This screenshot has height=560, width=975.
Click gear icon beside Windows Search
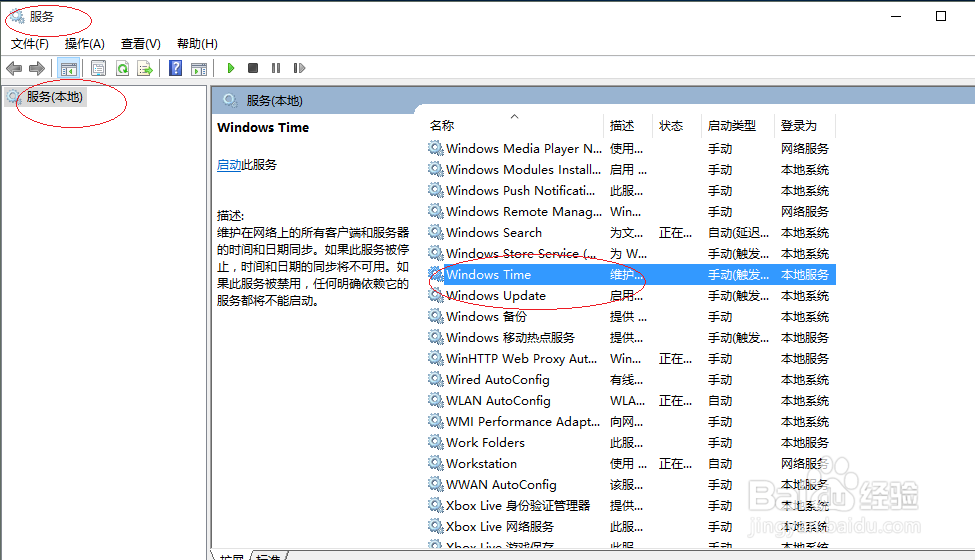(436, 232)
